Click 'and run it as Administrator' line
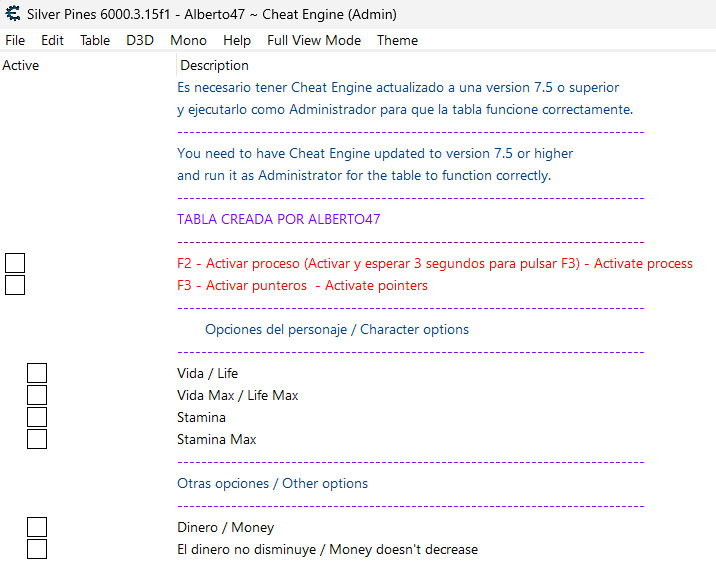Image resolution: width=716 pixels, height=576 pixels. [364, 175]
